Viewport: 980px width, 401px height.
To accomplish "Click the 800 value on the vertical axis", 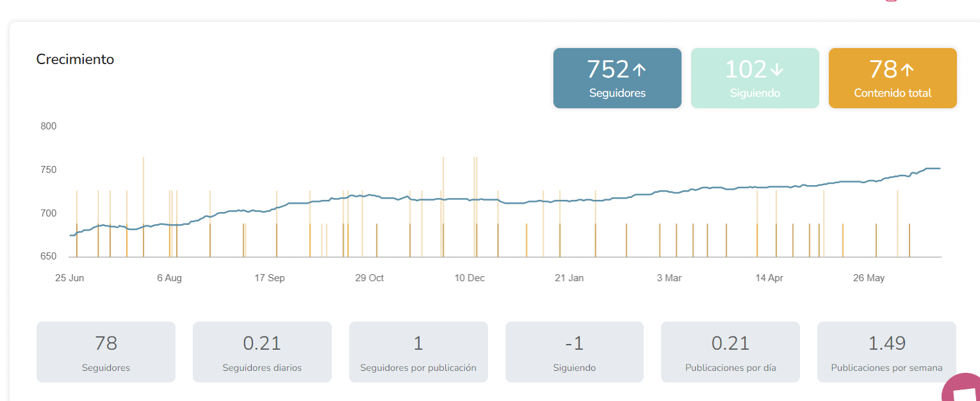I will 49,126.
